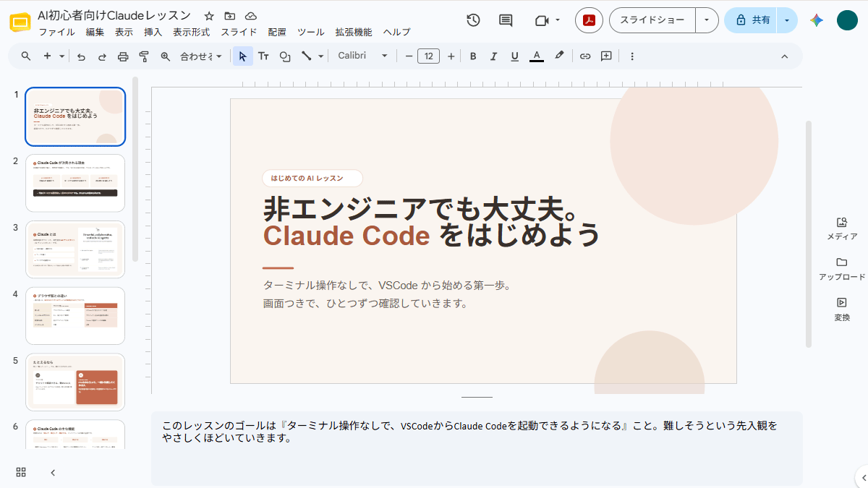This screenshot has width=868, height=488.
Task: Expand the line type dropdown arrow
Action: (319, 56)
